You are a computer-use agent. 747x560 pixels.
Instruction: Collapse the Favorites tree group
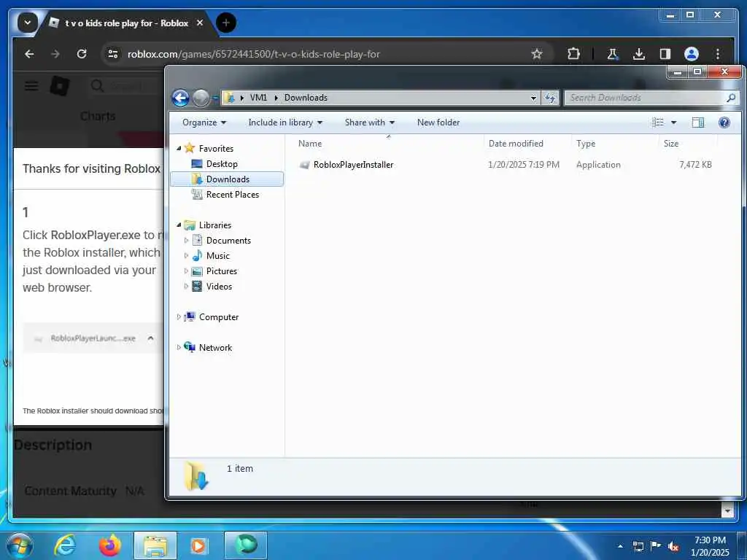click(x=179, y=148)
